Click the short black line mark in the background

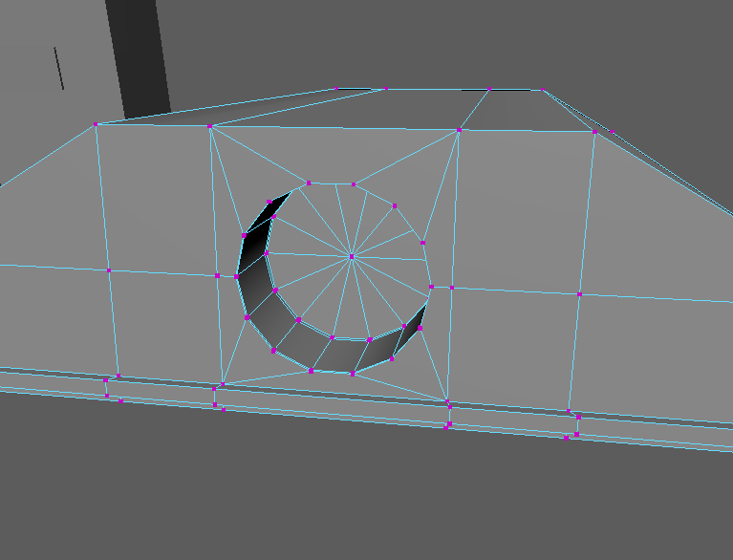pyautogui.click(x=58, y=68)
